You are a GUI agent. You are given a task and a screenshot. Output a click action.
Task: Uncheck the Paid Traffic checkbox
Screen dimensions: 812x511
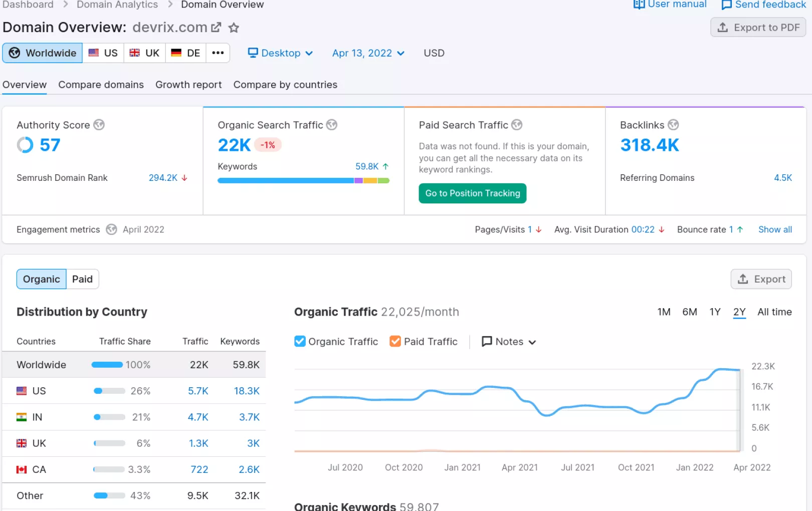pos(395,342)
